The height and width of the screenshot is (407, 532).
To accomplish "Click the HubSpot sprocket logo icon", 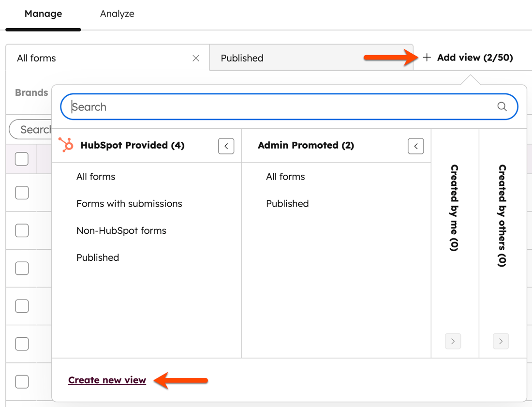I will (x=66, y=145).
